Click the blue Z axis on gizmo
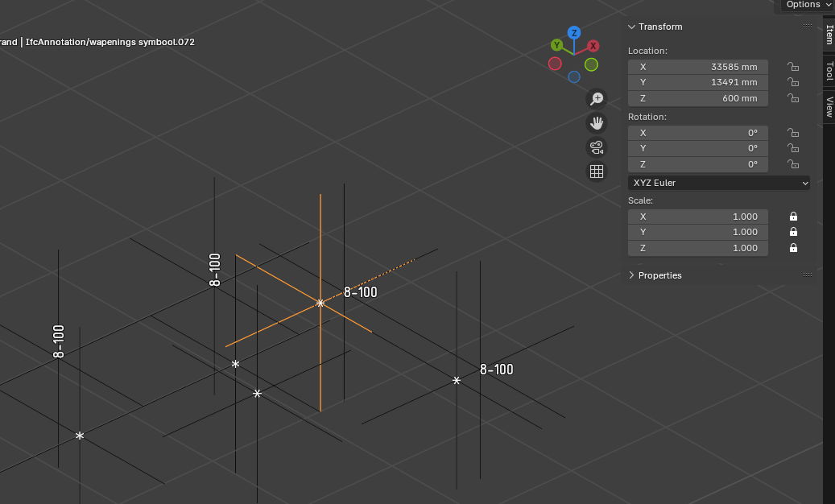The height and width of the screenshot is (504, 835). pos(573,33)
